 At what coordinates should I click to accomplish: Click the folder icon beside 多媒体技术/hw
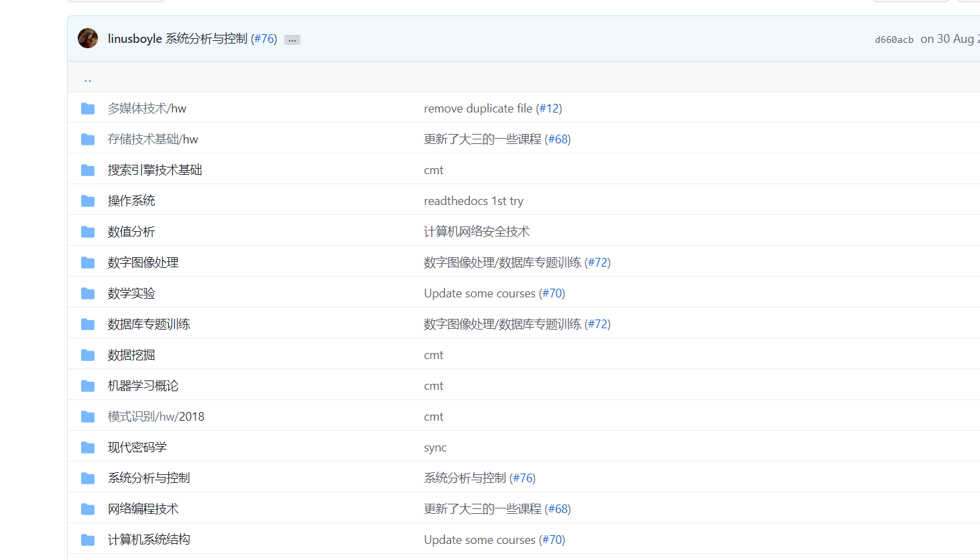88,108
